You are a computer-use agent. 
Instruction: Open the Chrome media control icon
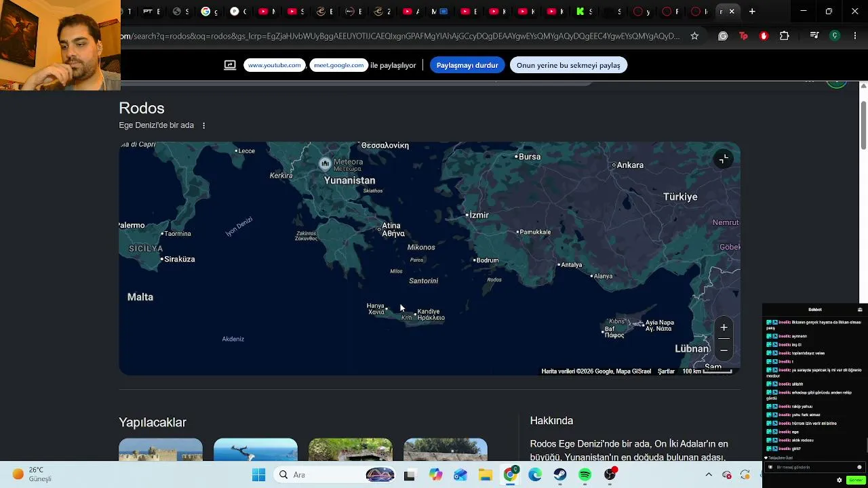click(814, 36)
